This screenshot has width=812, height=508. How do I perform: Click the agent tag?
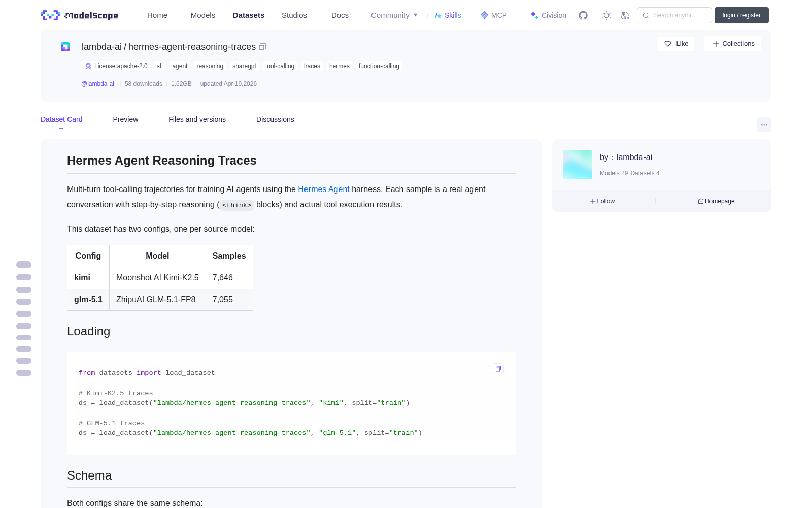180,66
